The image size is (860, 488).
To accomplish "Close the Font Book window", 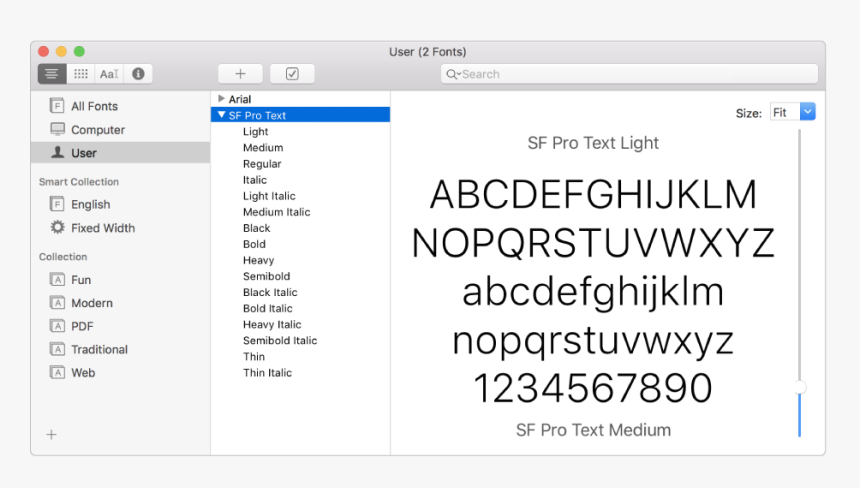I will (x=43, y=52).
